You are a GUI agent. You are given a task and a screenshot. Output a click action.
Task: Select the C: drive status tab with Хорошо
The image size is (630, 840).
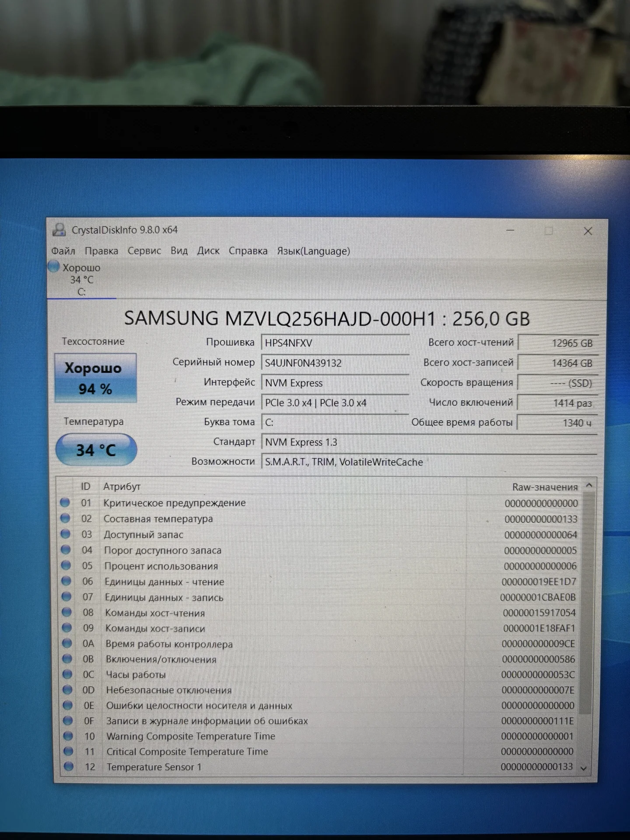pos(81,280)
